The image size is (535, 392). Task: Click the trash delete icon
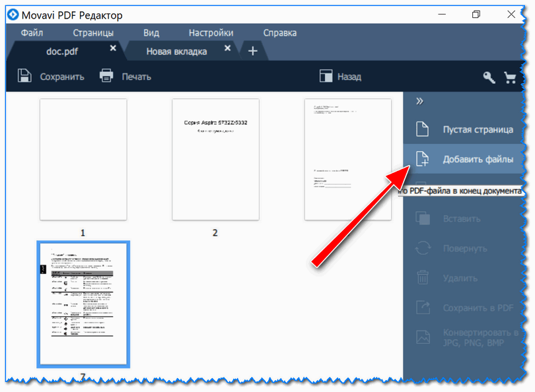point(423,277)
